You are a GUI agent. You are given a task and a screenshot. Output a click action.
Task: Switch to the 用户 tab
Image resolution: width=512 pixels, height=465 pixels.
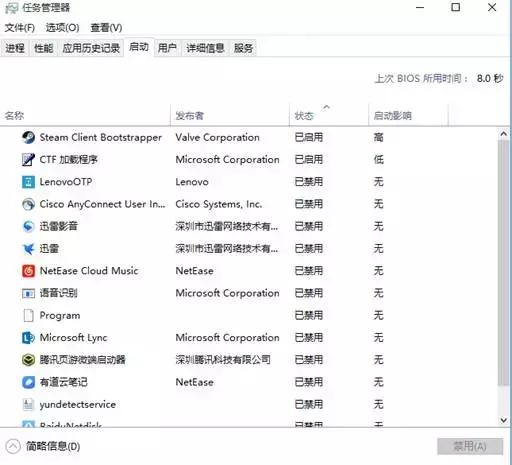click(x=167, y=48)
